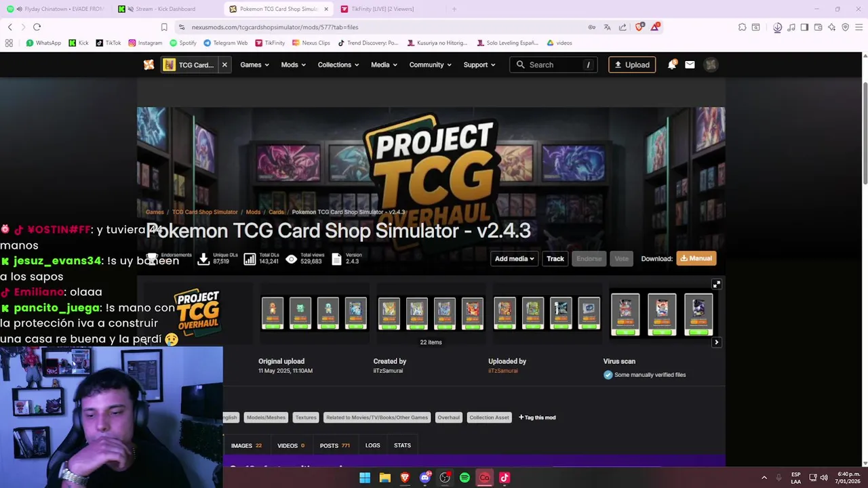Image resolution: width=868 pixels, height=488 pixels.
Task: Click the Search input field
Action: (x=553, y=64)
